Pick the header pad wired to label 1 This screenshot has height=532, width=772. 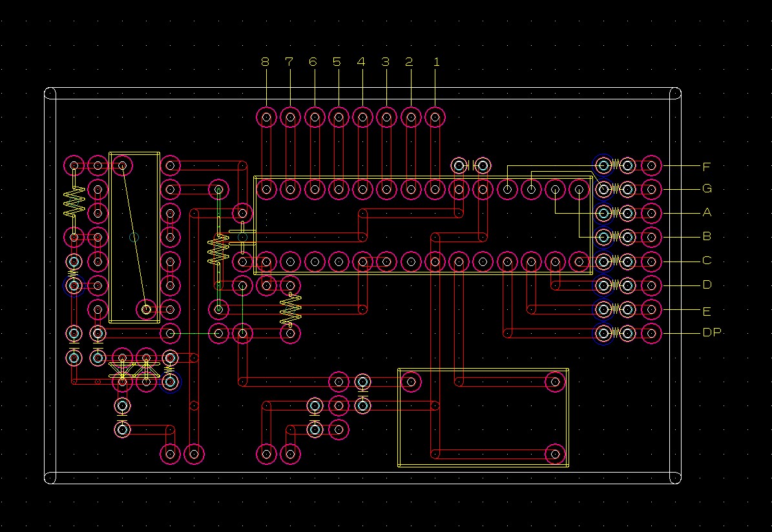435,118
